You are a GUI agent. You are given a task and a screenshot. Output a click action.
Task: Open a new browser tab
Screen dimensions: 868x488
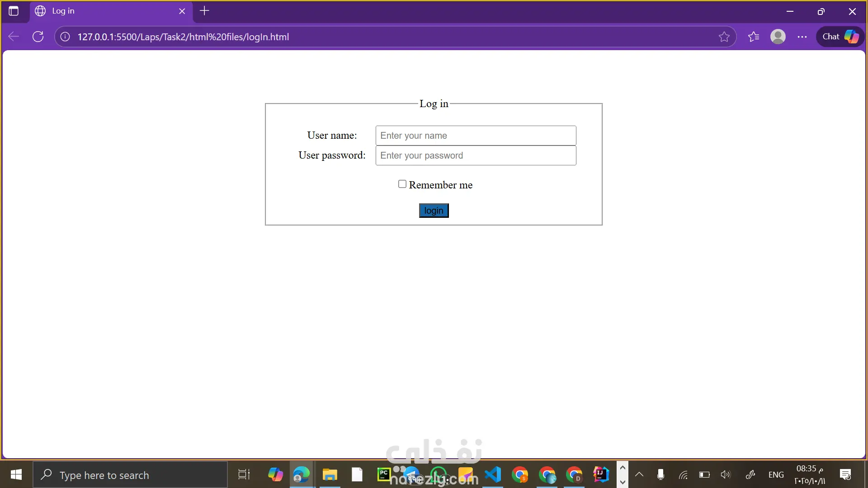pos(204,11)
